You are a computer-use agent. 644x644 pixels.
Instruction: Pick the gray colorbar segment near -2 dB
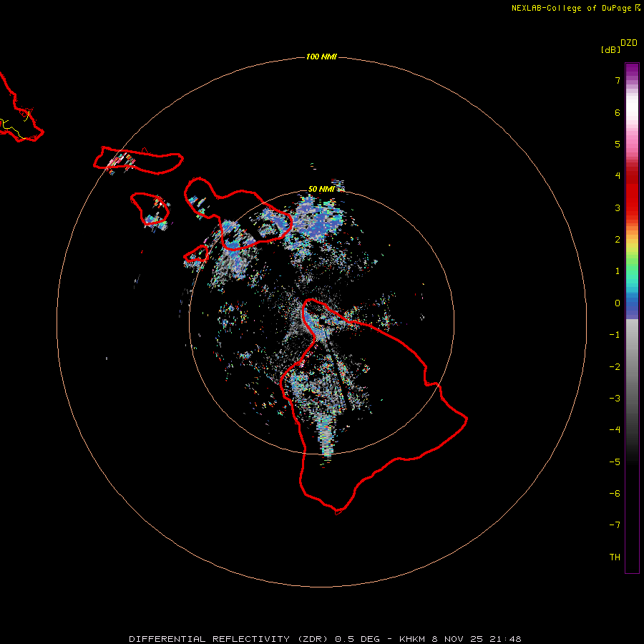point(632,367)
